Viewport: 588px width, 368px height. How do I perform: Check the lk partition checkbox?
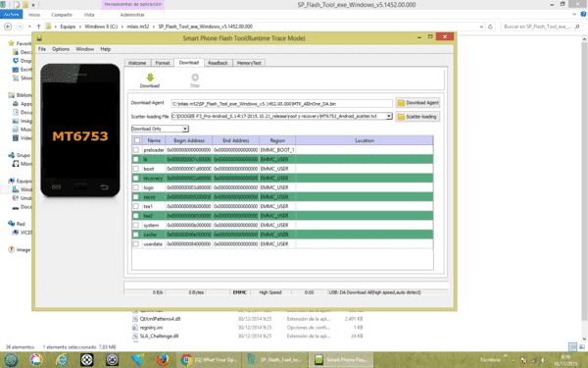click(136, 159)
